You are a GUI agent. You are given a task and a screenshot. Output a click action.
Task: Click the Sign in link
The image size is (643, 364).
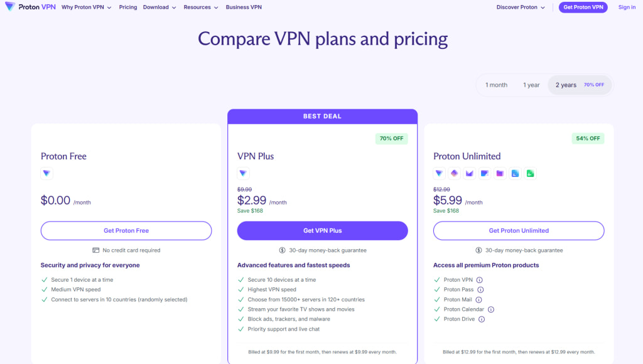627,8
